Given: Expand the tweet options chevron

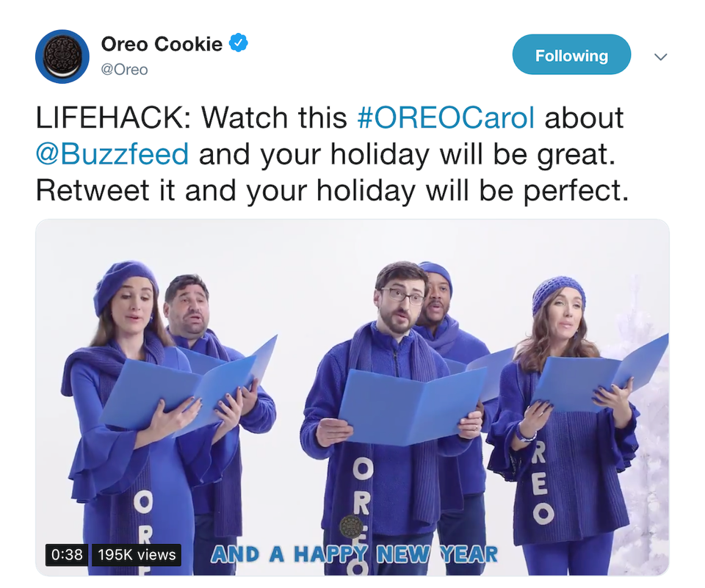Looking at the screenshot, I should point(660,57).
